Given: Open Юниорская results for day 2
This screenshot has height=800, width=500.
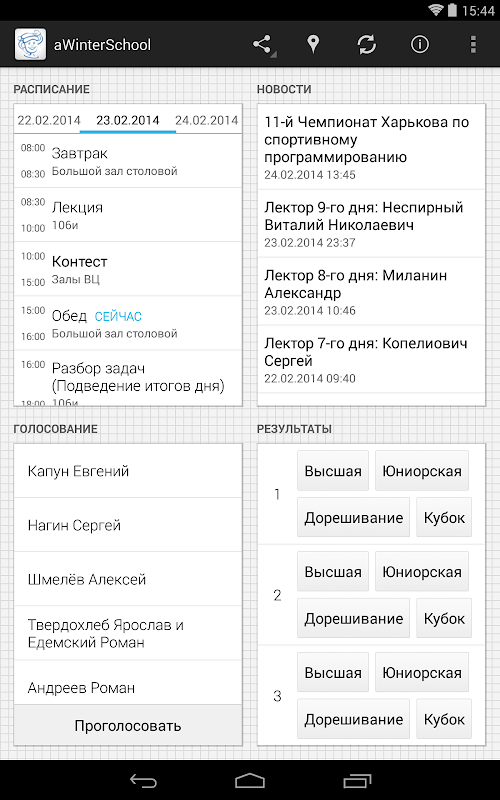Looking at the screenshot, I should coord(421,571).
